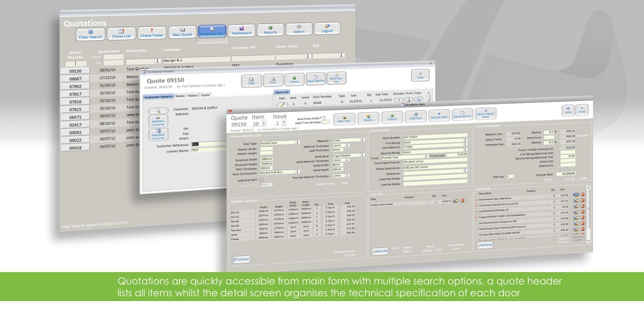
Task: Open the Entered by filter dropdown
Action: click(158, 61)
